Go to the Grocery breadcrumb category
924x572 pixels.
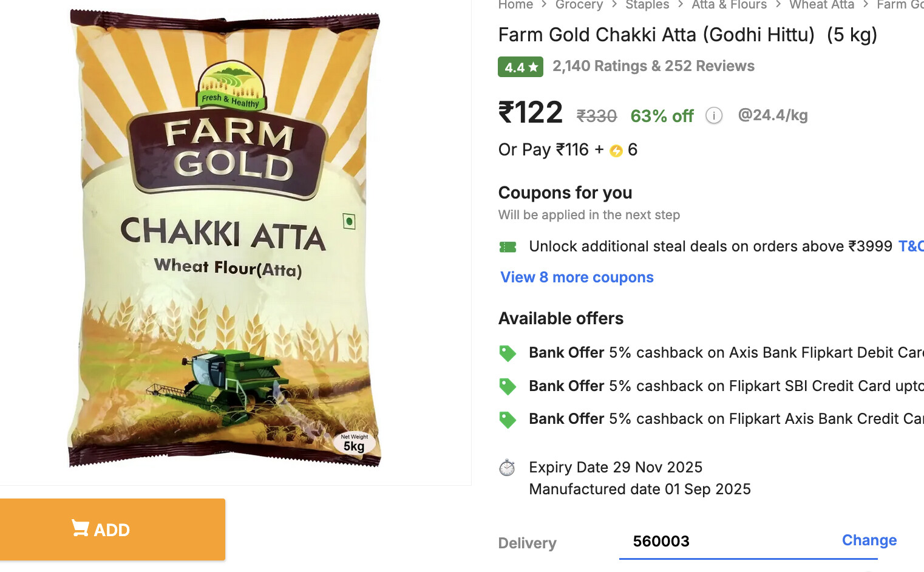coord(579,5)
